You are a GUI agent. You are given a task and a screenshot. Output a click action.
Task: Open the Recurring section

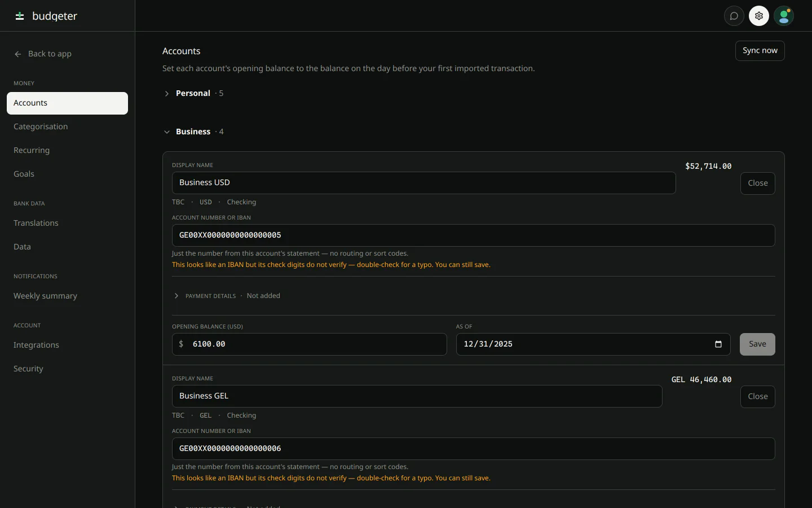click(67, 151)
